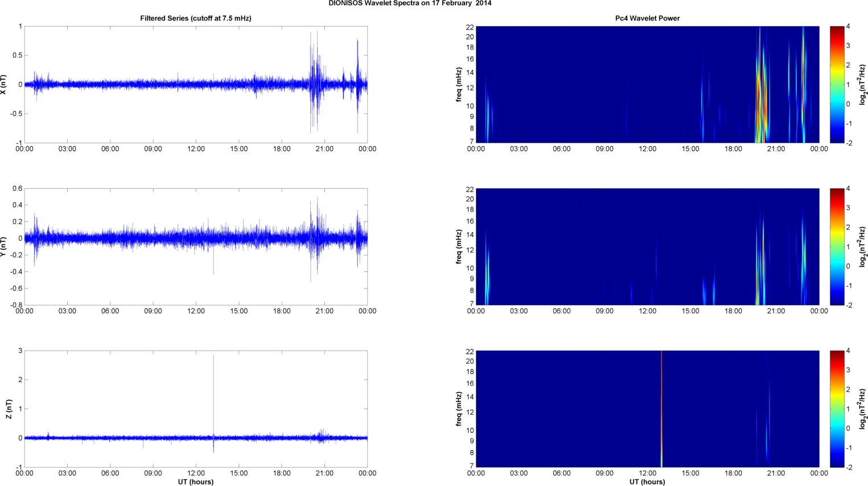
Task: Click the colorbar of the Z wavelet spectrogram
Action: tap(837, 409)
